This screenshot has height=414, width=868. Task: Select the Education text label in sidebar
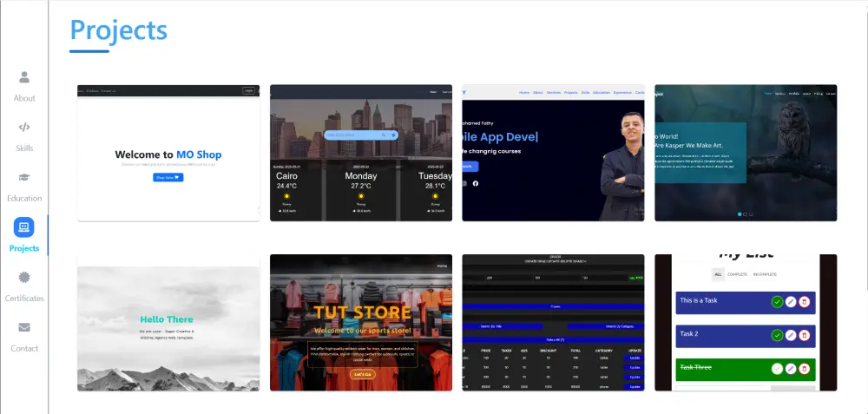click(24, 198)
